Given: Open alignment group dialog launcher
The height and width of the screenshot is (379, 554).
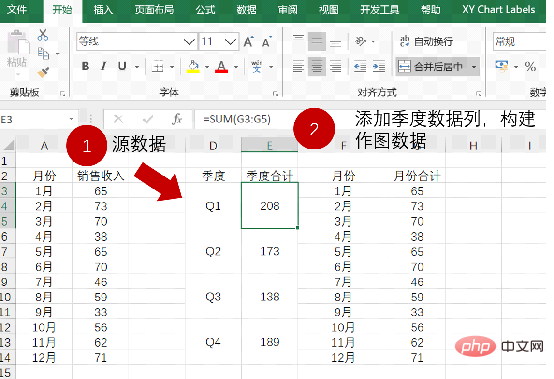Looking at the screenshot, I should [478, 94].
